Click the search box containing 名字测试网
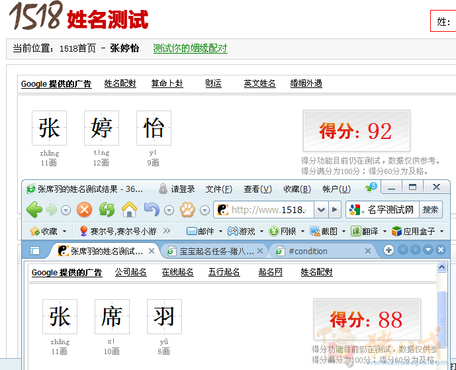This screenshot has width=456, height=370. click(x=391, y=210)
